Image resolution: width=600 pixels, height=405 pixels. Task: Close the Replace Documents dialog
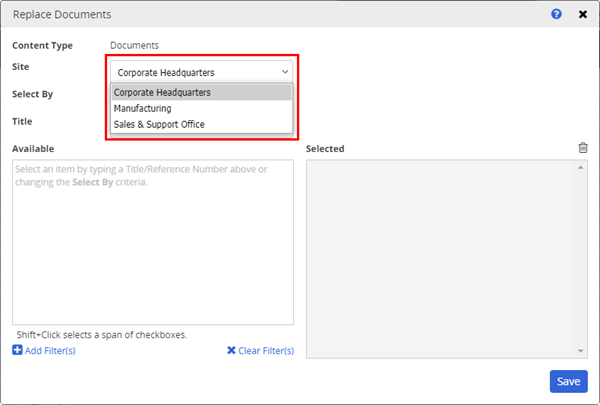pyautogui.click(x=582, y=15)
